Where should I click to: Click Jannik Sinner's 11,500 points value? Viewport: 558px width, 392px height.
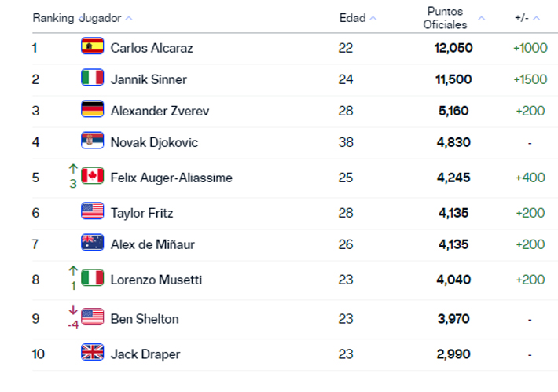453,79
